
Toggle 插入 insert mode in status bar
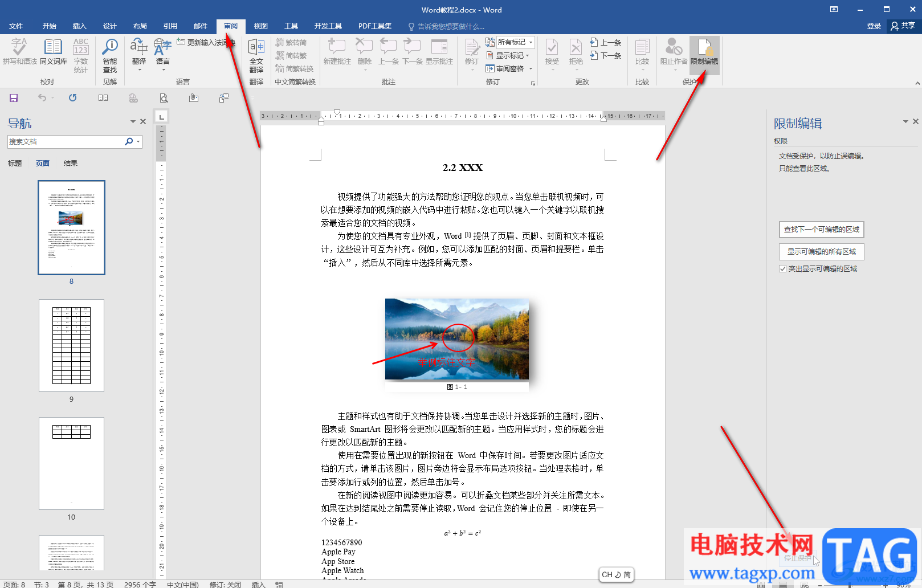258,585
